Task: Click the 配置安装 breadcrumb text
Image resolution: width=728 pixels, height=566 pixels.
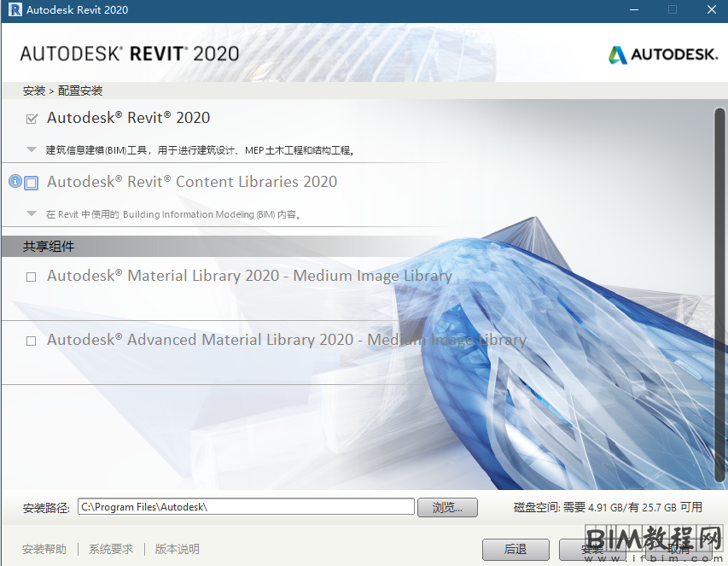Action: point(80,90)
